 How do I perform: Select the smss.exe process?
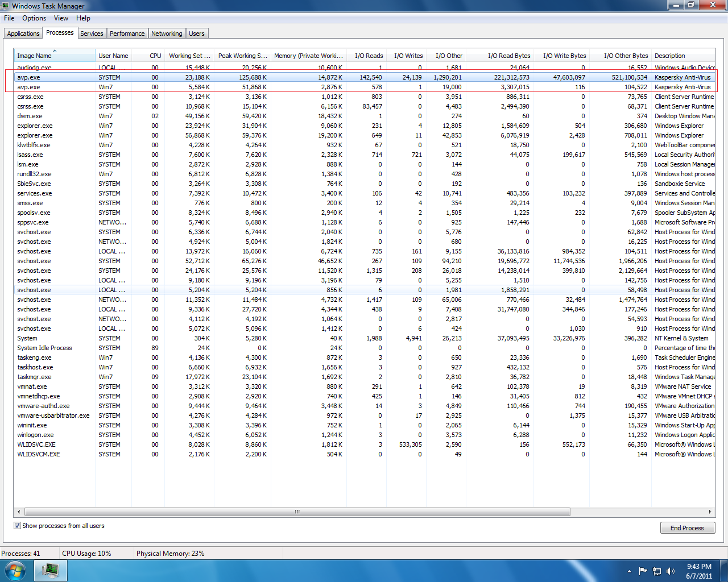click(365, 203)
